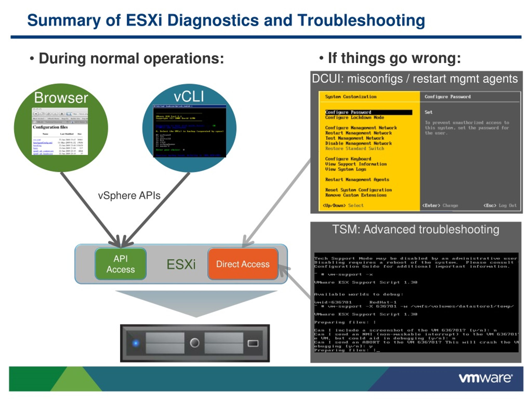Click 'Can I include a screenshot' terminal line
The width and height of the screenshot is (532, 399).
click(x=405, y=330)
